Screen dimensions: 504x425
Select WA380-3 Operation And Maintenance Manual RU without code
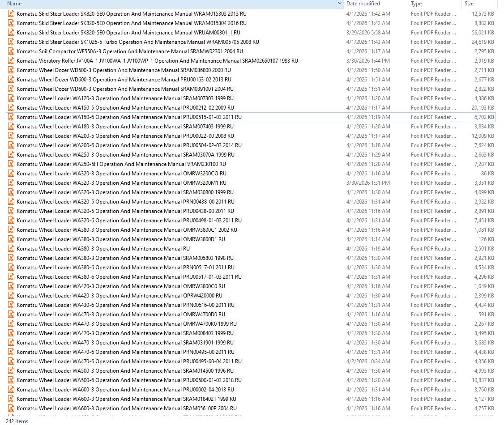coord(103,249)
